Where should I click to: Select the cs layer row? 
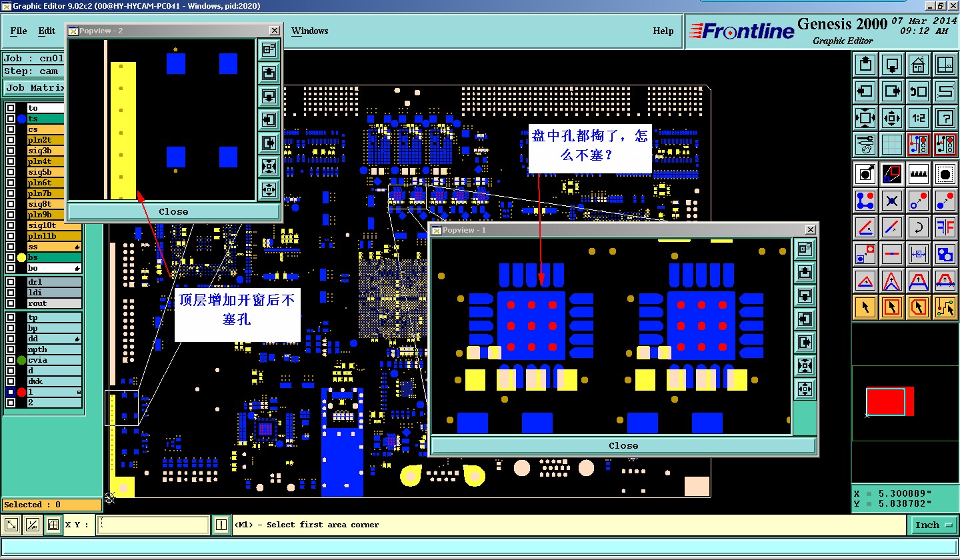coord(45,129)
